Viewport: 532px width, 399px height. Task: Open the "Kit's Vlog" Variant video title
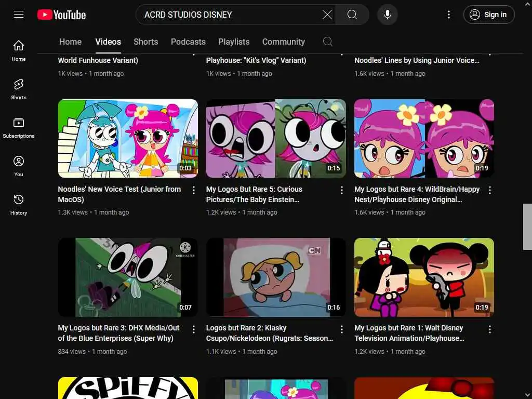click(256, 60)
